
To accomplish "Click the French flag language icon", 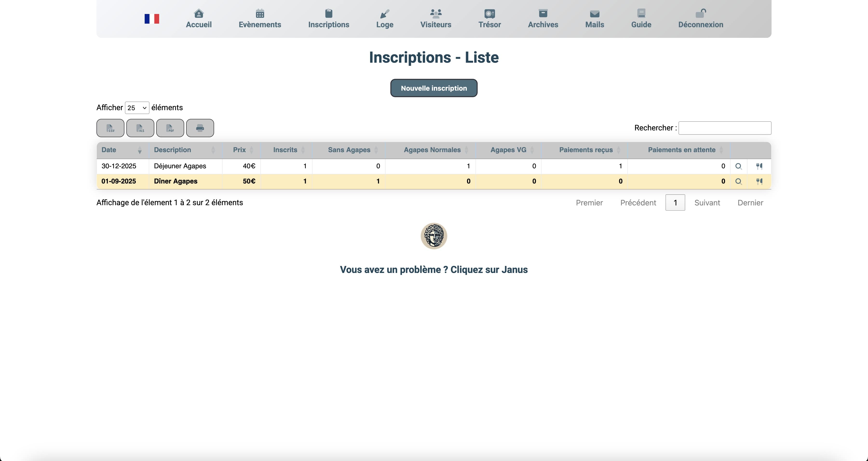I will 152,19.
